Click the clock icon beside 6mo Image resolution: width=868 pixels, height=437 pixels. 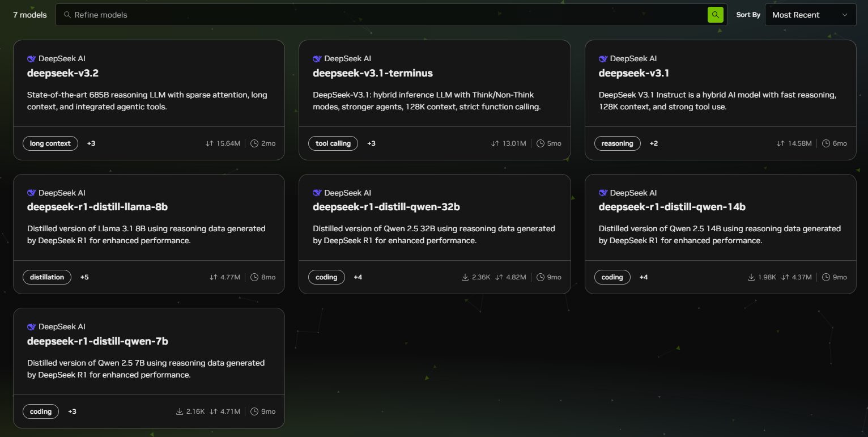pos(826,143)
